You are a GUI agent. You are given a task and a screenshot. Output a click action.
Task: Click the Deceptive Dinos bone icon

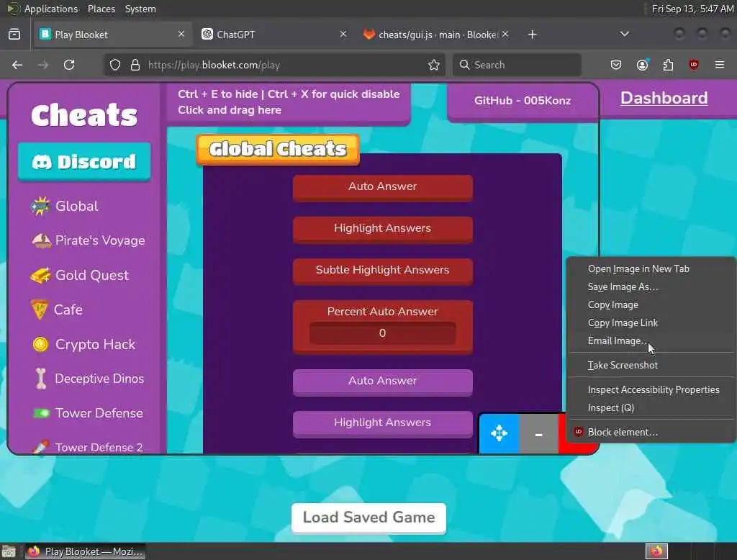[x=41, y=379]
